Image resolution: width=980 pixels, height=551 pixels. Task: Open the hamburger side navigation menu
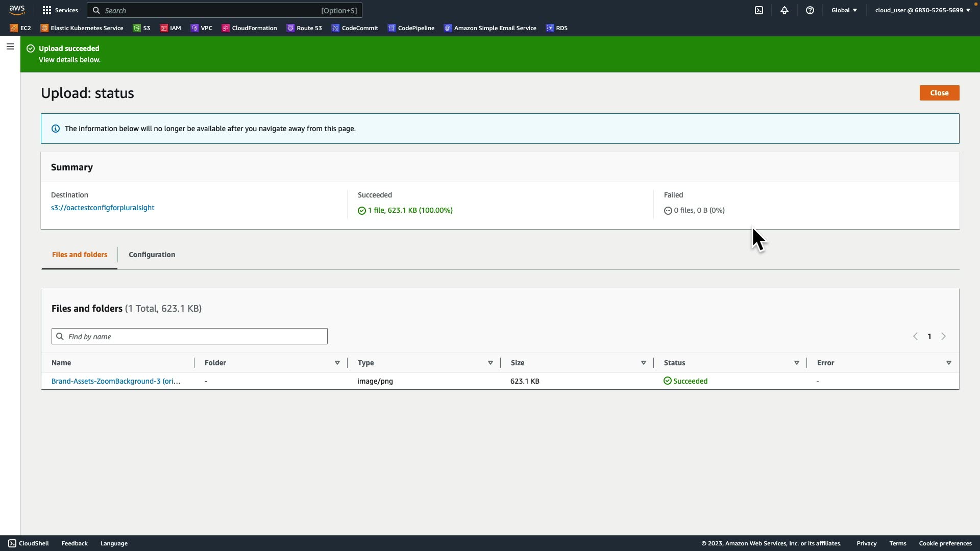tap(10, 46)
